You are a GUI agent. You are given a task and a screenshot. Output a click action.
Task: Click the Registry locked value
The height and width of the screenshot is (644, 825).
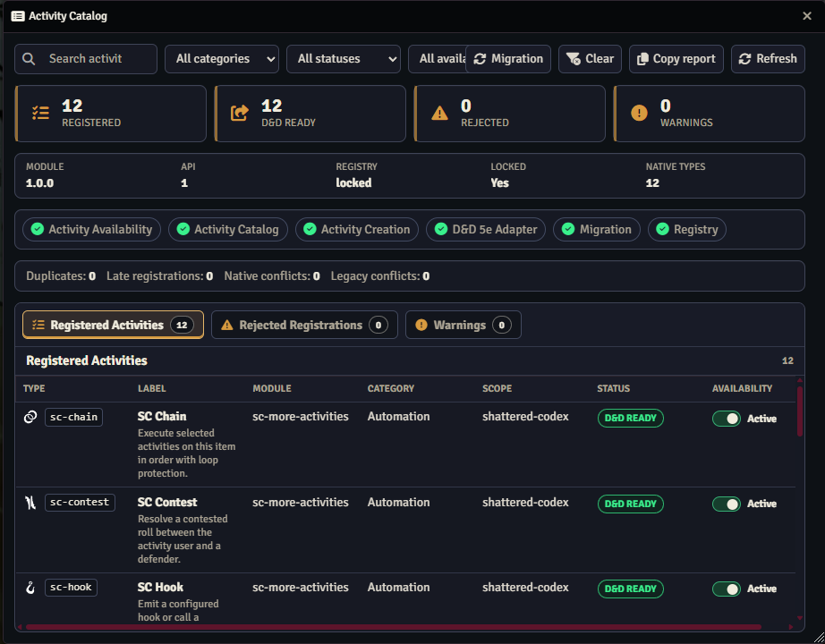(x=353, y=182)
